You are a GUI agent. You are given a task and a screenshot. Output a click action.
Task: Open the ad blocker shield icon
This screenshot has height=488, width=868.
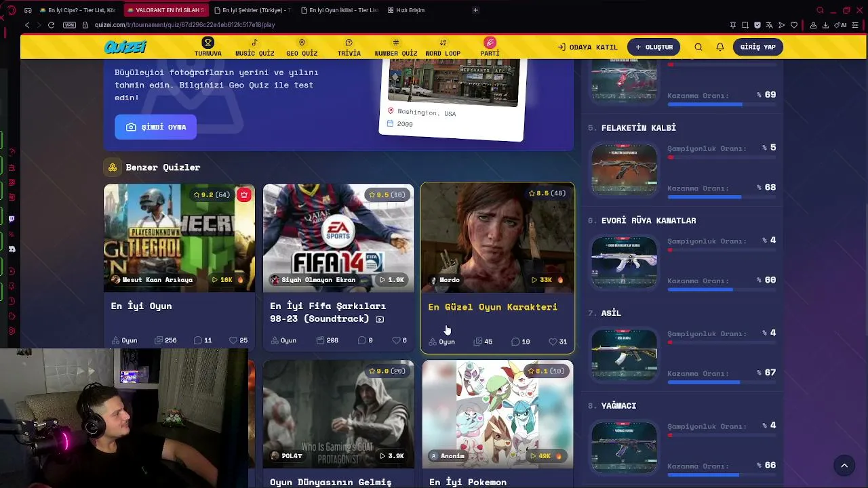coord(757,25)
